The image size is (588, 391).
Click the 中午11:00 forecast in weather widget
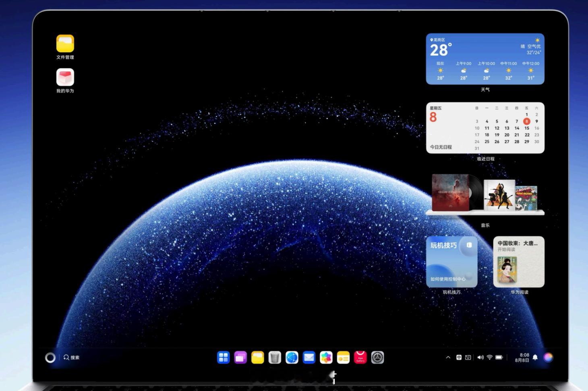509,71
